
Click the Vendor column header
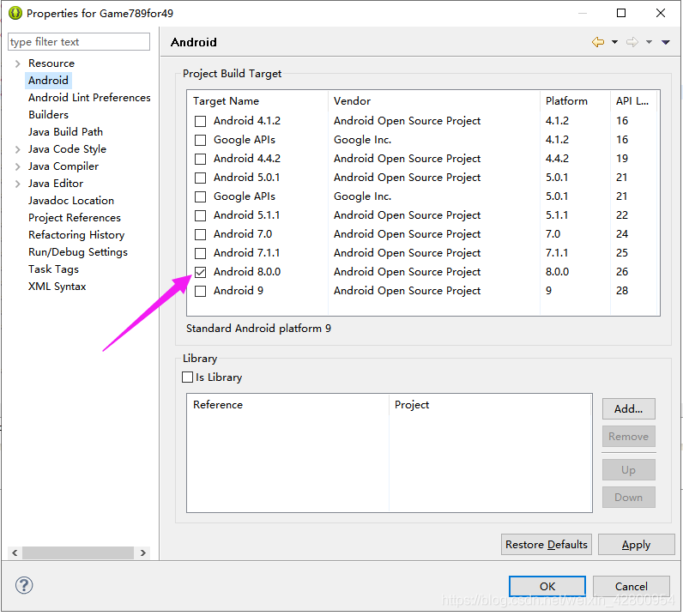click(x=434, y=101)
